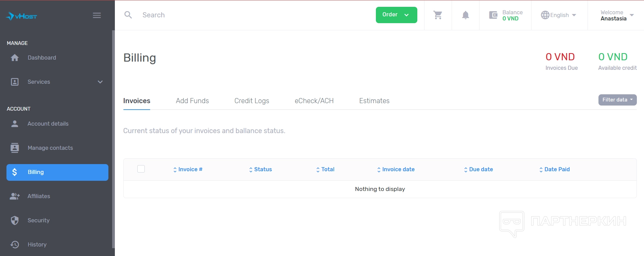Sort the table by Due date

point(478,170)
